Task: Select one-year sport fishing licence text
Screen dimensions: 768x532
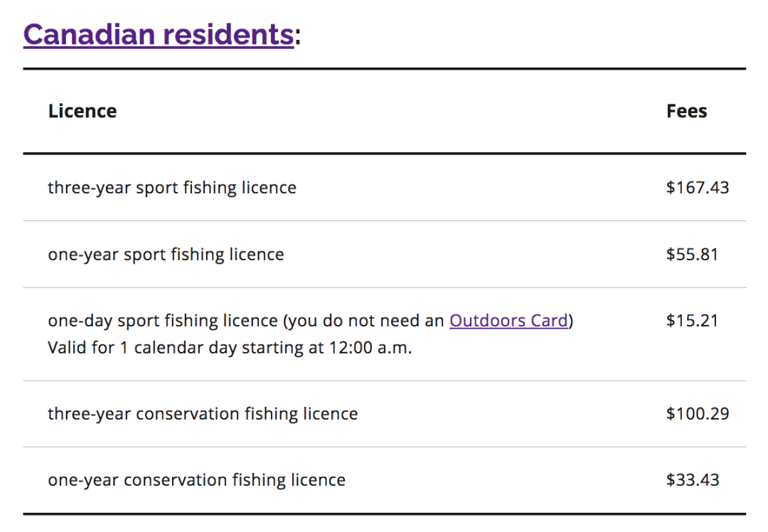Action: tap(166, 255)
